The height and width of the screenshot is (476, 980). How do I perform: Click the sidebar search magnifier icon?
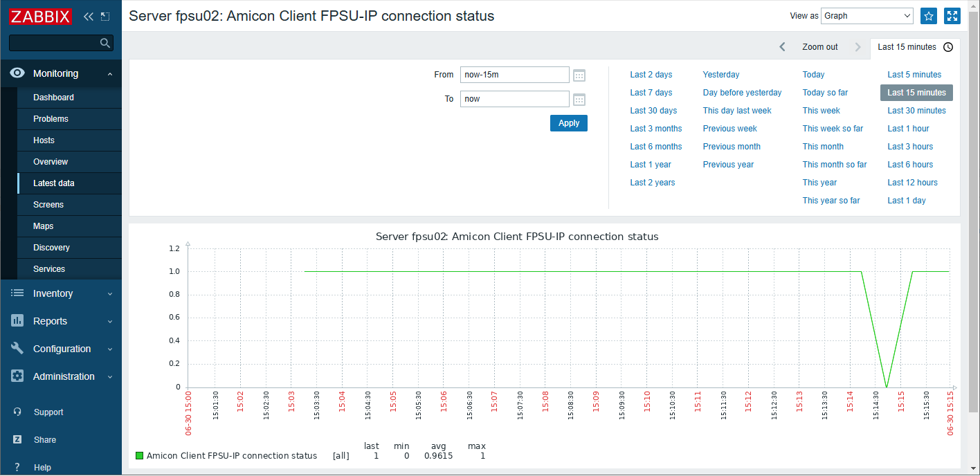coord(105,43)
